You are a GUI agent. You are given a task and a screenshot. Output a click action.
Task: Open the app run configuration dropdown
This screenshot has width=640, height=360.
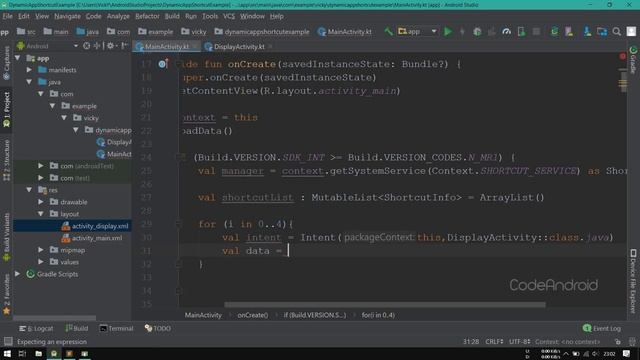tap(417, 31)
